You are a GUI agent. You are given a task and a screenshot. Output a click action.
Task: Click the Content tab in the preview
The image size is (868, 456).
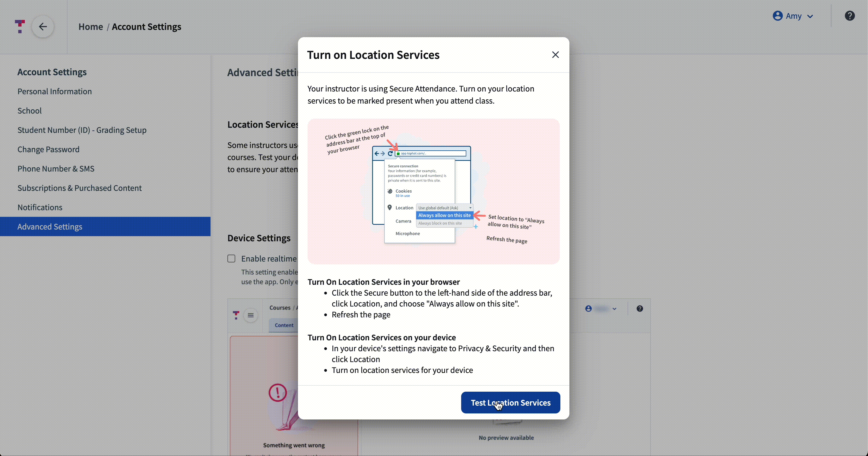pos(284,325)
